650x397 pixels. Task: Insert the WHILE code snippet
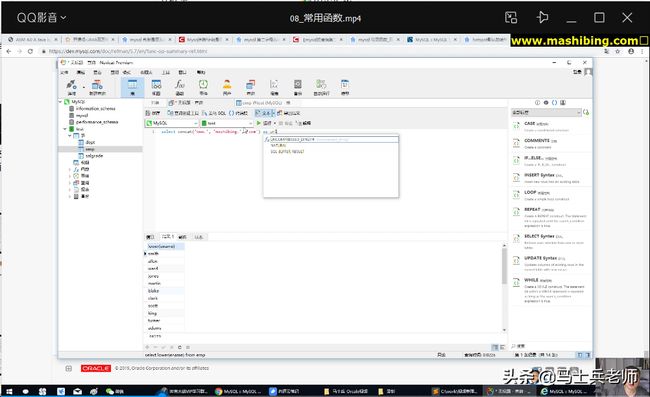[550, 290]
